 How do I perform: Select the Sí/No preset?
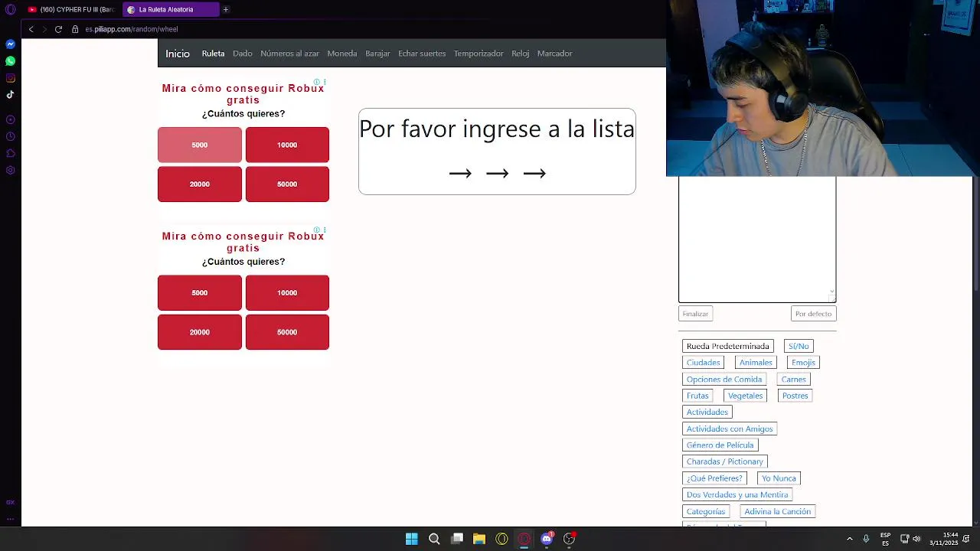pos(799,346)
